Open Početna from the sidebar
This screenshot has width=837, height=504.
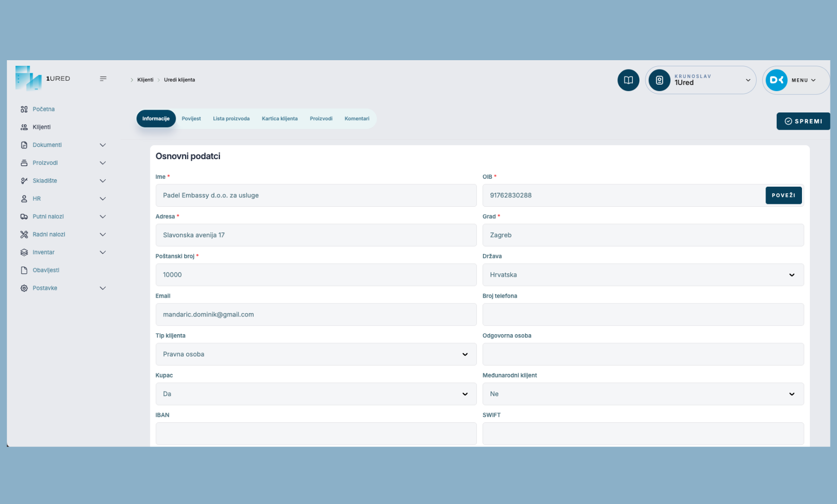43,109
